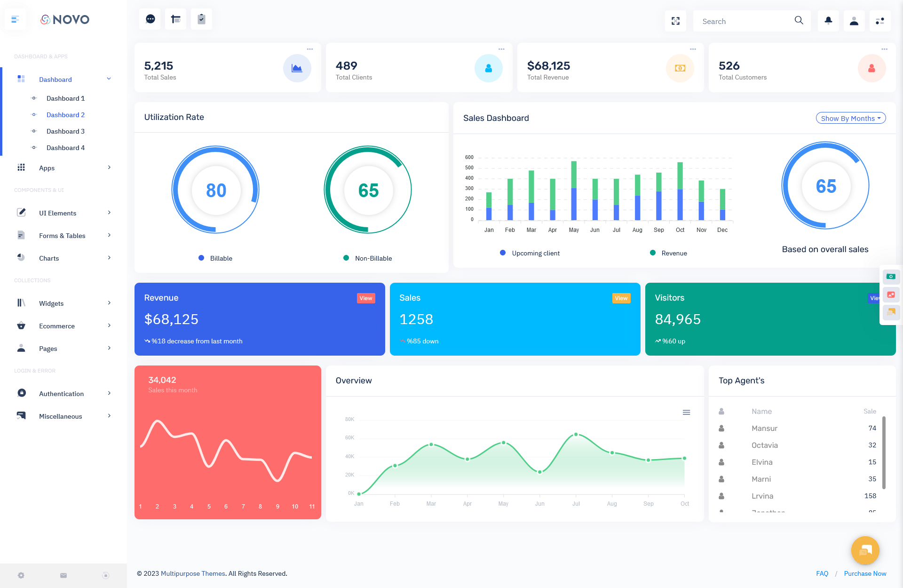Open the Ecommerce cart icon in the sidebar
Viewport: 903px width, 588px height.
pyautogui.click(x=21, y=326)
